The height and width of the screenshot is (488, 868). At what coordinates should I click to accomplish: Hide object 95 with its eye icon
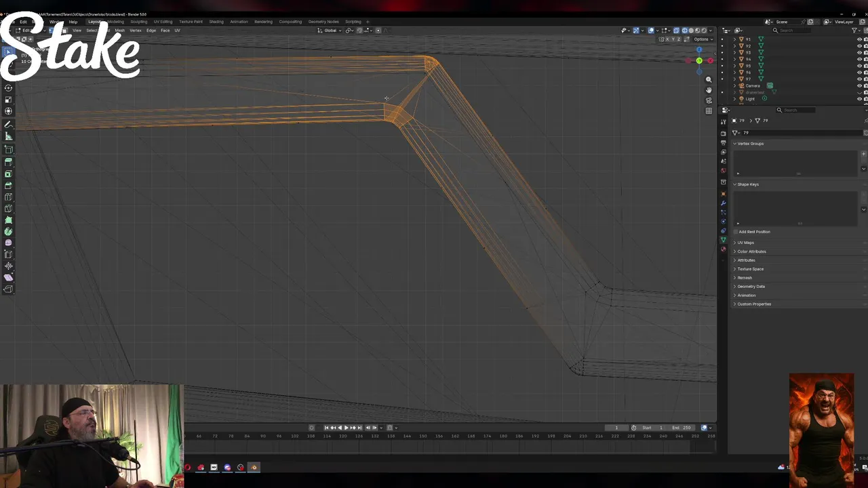click(x=859, y=66)
